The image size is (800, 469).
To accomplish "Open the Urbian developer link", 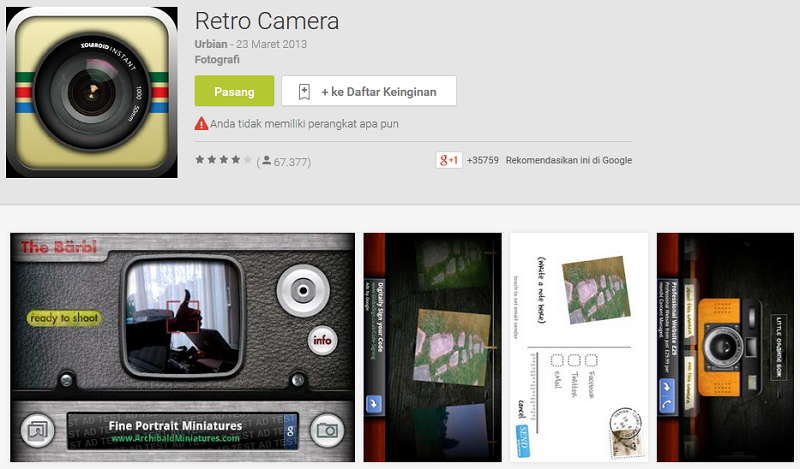I will pos(211,44).
